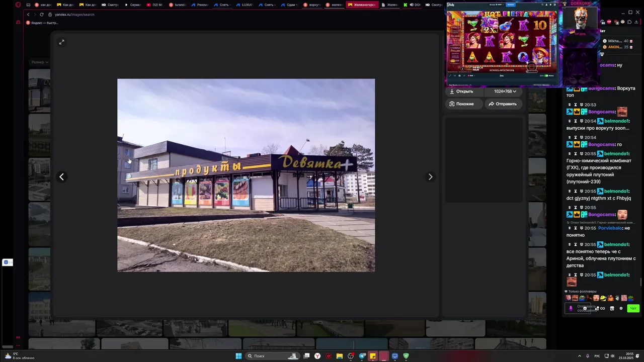Open the chat settings gear icon
644x362 pixels.
(x=621, y=308)
